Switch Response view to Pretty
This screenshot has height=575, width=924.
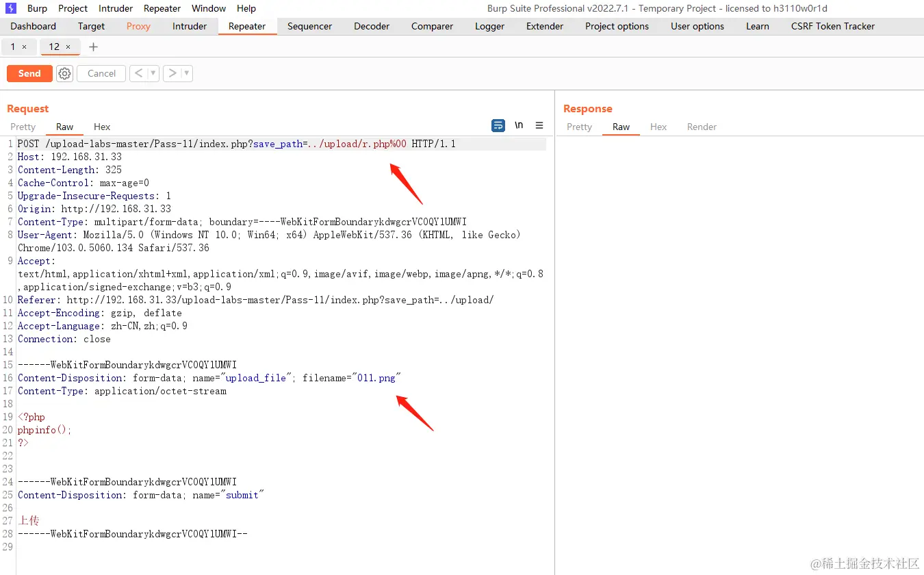579,127
